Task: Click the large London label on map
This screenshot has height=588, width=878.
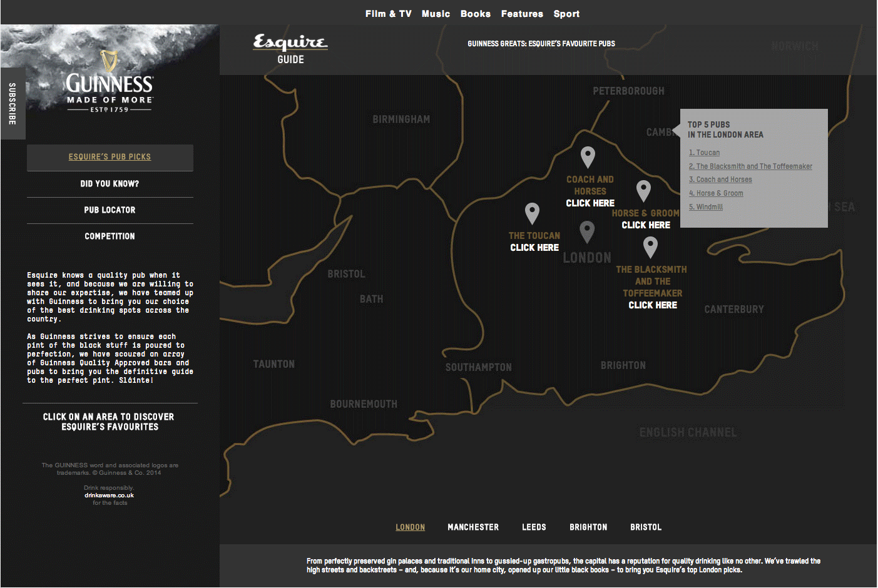Action: [x=587, y=258]
